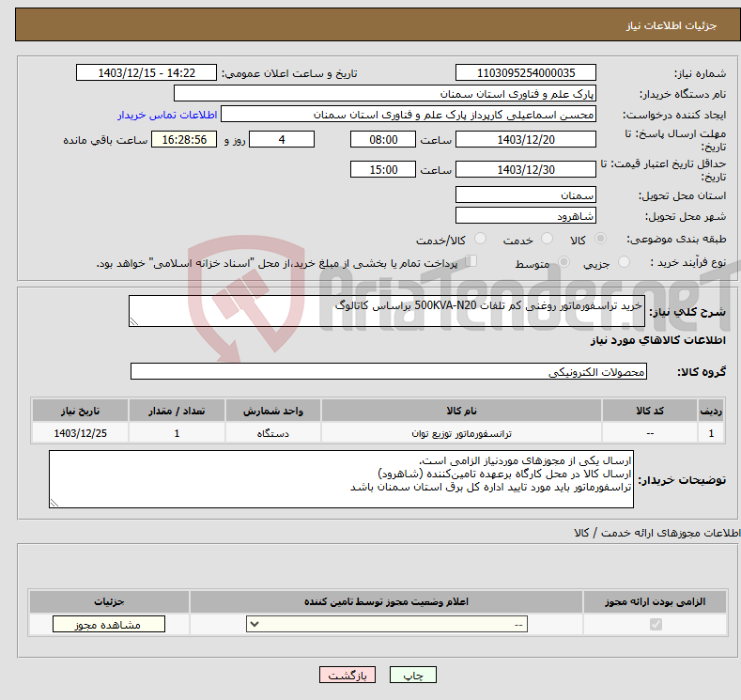Select the کالا/خدمت radio button
Image resolution: width=741 pixels, height=700 pixels.
point(480,239)
